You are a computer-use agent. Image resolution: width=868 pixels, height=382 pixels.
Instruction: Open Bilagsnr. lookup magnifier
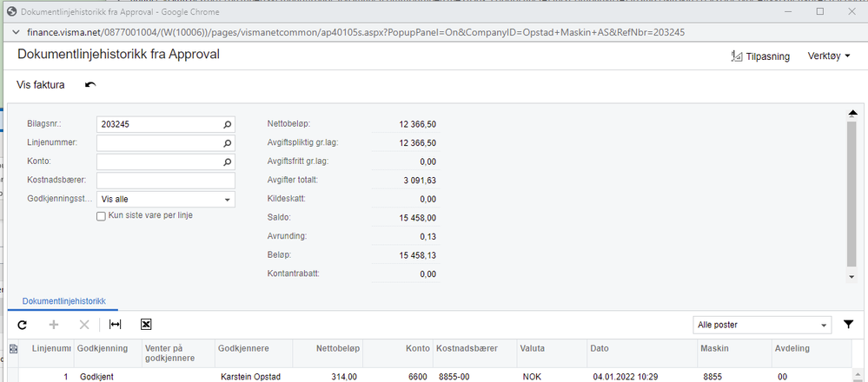(227, 125)
